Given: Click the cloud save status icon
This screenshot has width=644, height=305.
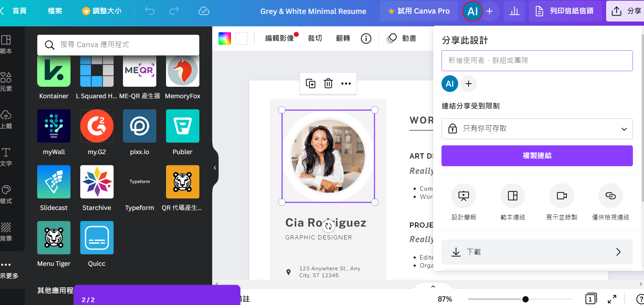Looking at the screenshot, I should pos(204,11).
